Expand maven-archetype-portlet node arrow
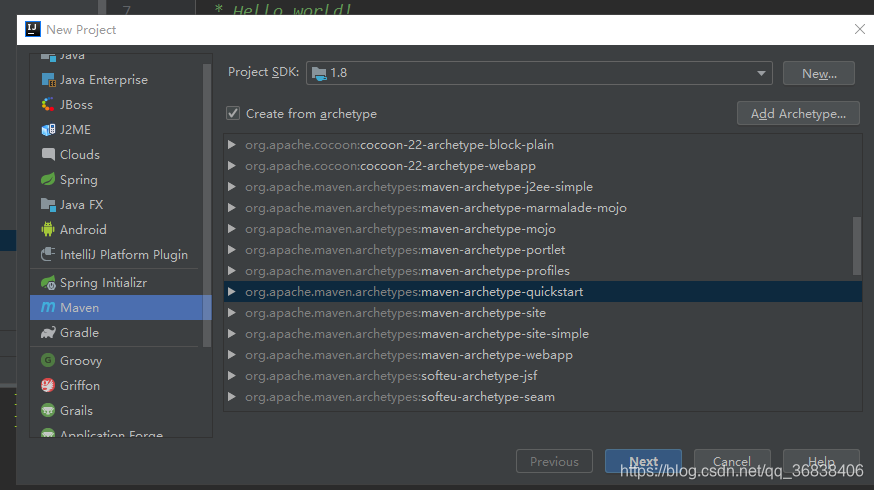Viewport: 874px width, 490px height. pyautogui.click(x=231, y=250)
